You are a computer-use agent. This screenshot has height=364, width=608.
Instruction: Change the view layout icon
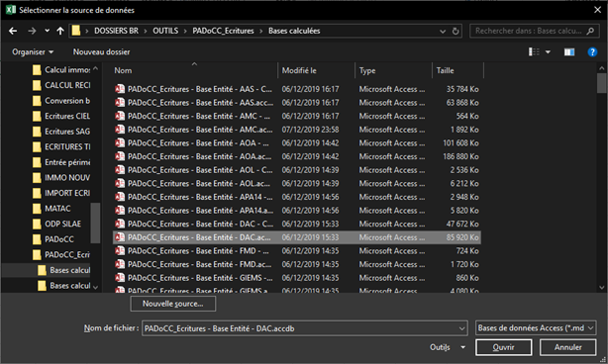(534, 51)
